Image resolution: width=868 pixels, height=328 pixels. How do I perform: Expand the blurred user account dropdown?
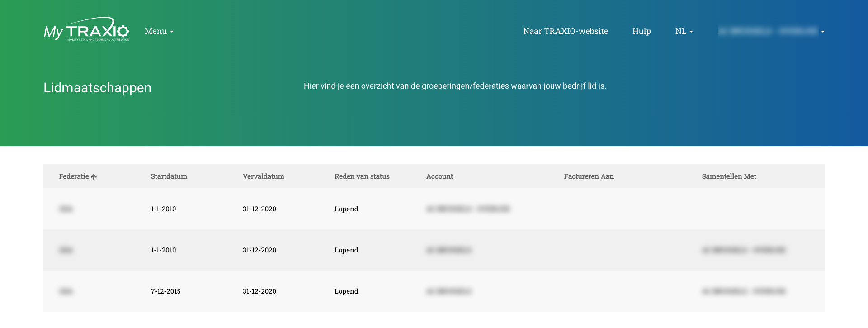pos(771,31)
